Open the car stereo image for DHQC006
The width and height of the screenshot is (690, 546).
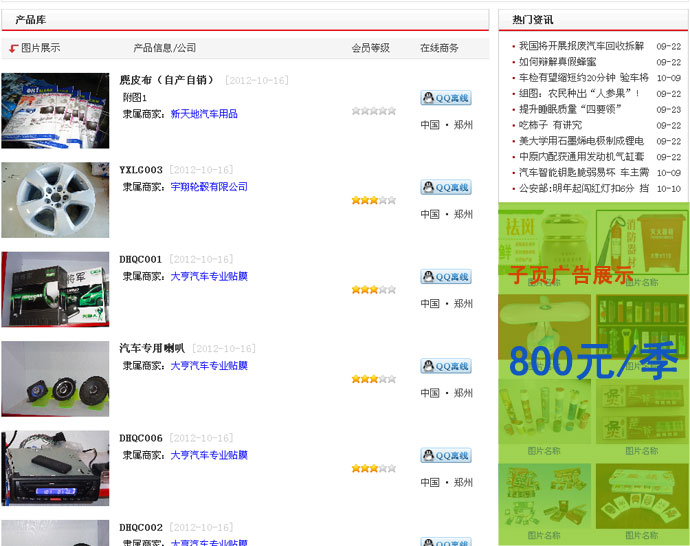pyautogui.click(x=55, y=468)
